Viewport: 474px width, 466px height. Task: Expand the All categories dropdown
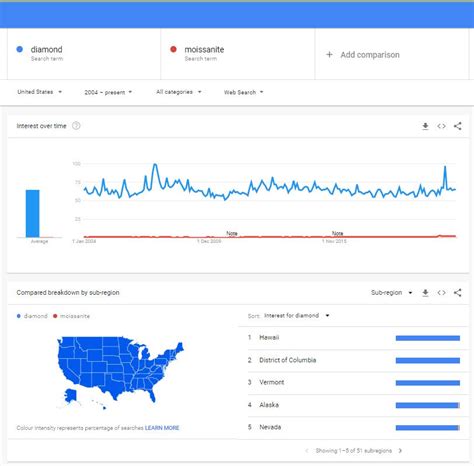pyautogui.click(x=179, y=92)
